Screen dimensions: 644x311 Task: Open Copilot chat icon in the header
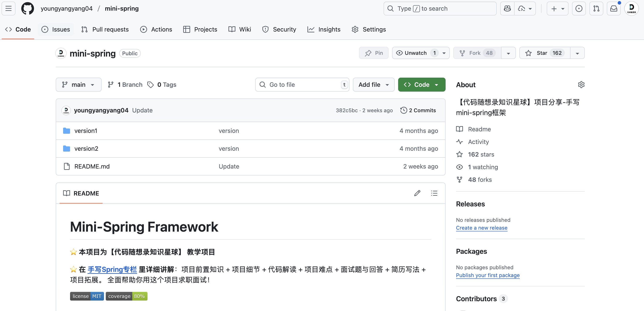[x=507, y=8]
